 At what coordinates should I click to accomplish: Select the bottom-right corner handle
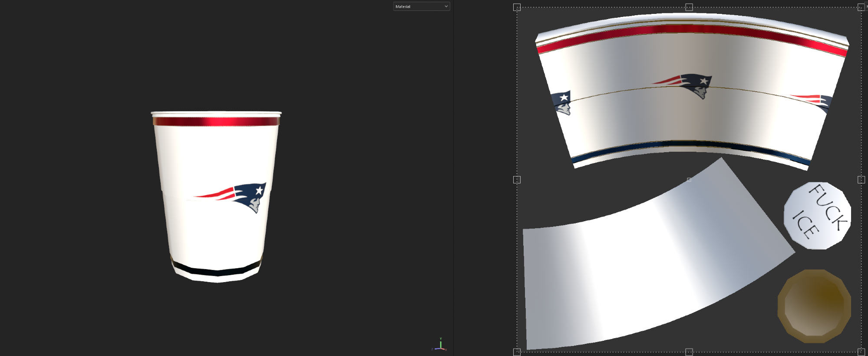pyautogui.click(x=861, y=352)
